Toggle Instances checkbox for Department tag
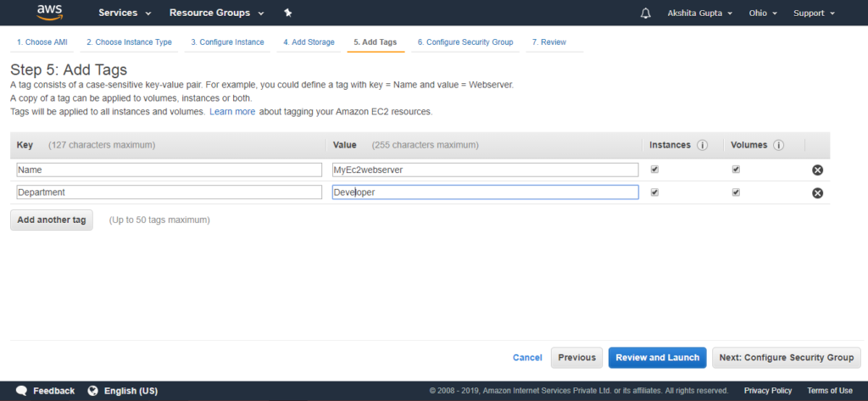Image resolution: width=868 pixels, height=401 pixels. [x=655, y=192]
